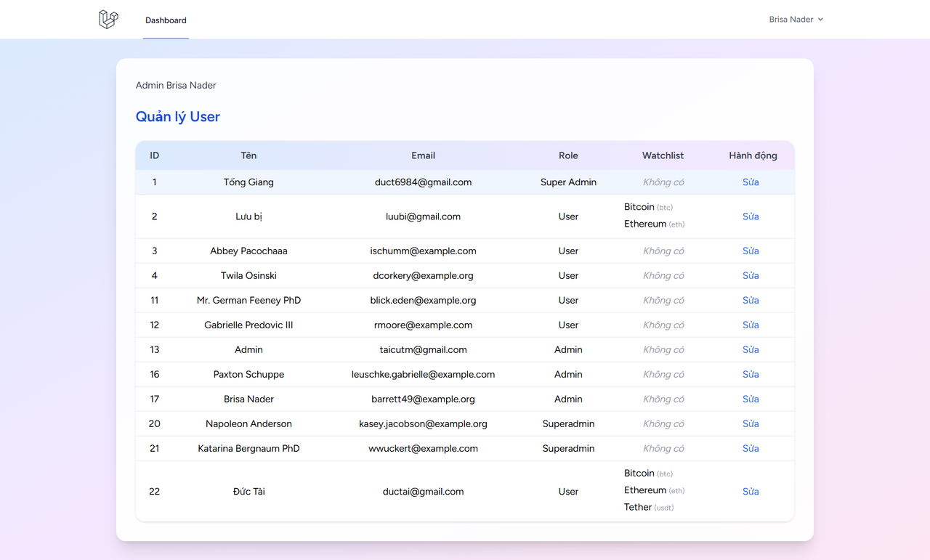Expand the Brisa Nader user dropdown
The width and height of the screenshot is (930, 560).
point(796,20)
